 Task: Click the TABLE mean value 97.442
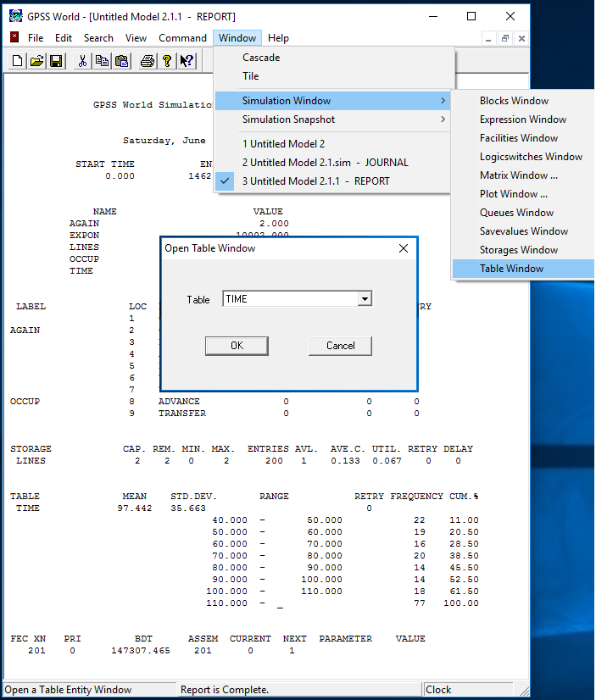(135, 508)
